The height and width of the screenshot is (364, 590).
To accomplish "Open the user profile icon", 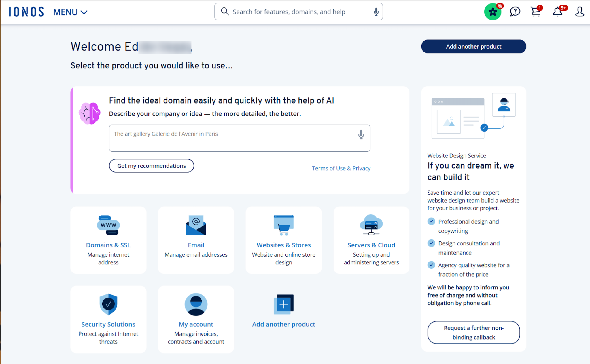I will click(x=580, y=12).
